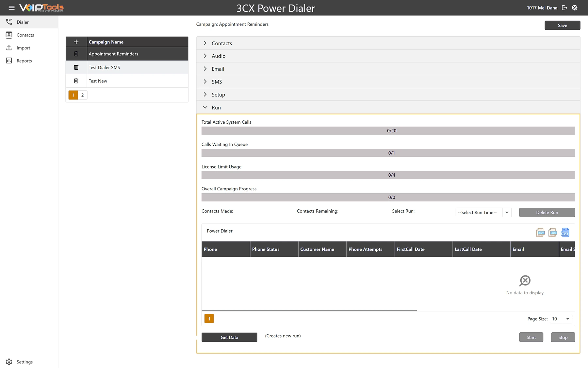Add new campaign with plus icon

[x=76, y=42]
